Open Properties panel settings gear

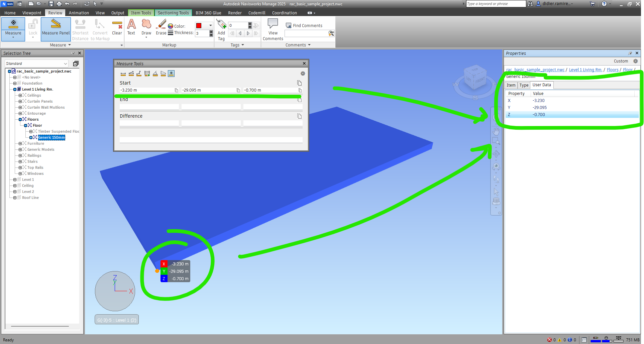(635, 61)
